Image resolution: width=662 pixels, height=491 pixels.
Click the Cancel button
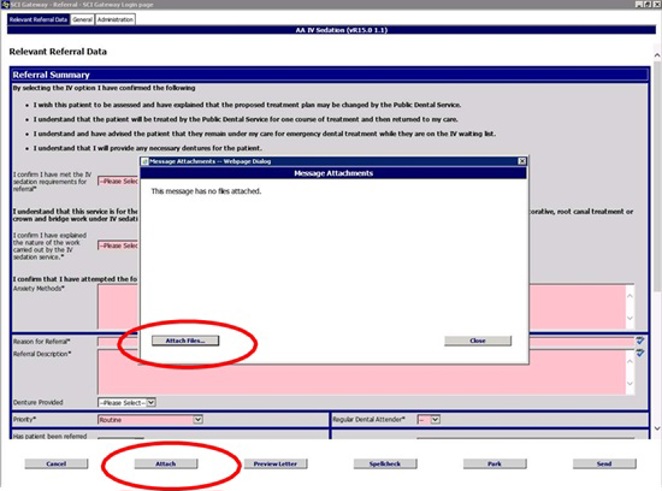coord(56,464)
